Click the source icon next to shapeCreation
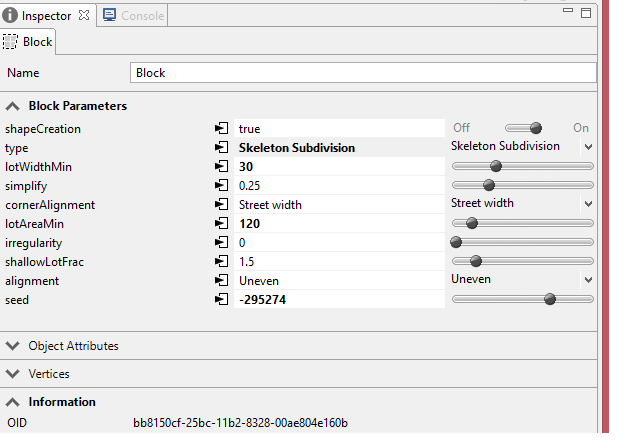This screenshot has height=447, width=619. 221,128
